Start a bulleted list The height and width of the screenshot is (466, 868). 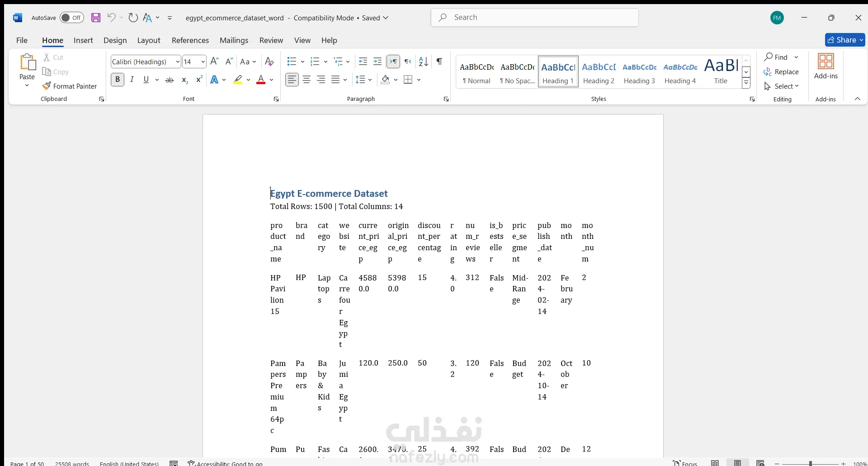click(x=292, y=62)
